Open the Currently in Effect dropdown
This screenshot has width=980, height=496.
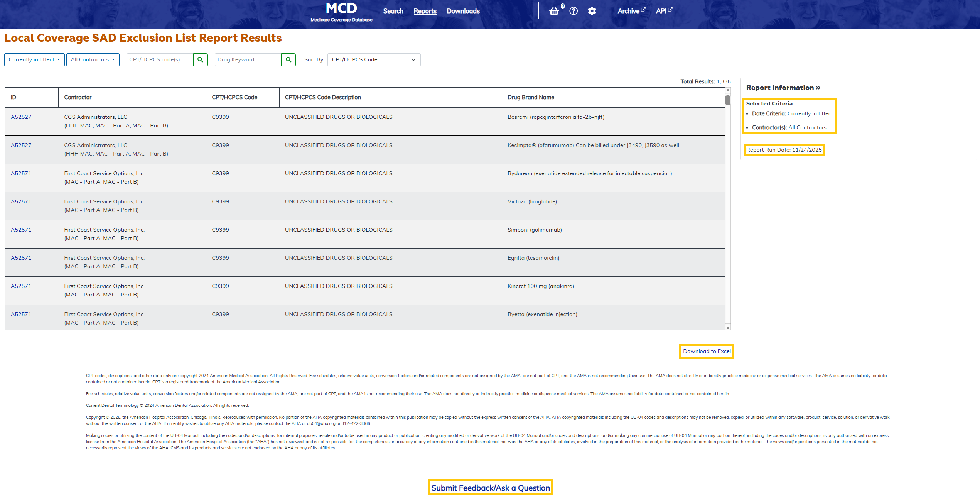(34, 59)
